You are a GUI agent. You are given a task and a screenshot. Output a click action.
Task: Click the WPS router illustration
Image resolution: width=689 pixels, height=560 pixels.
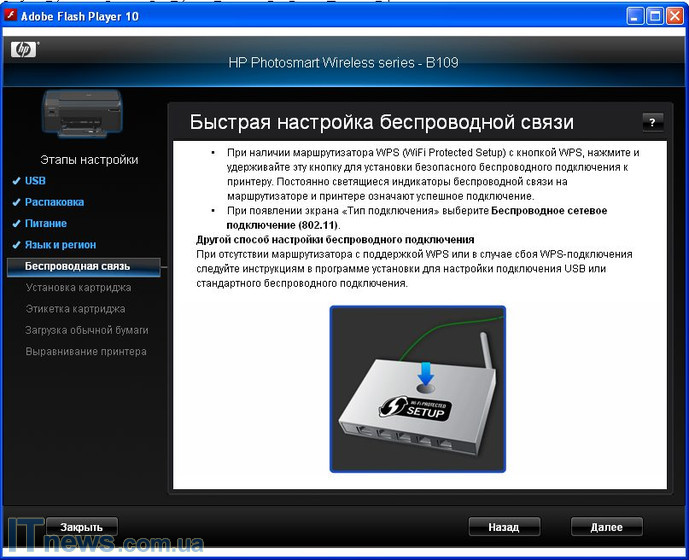[x=418, y=388]
